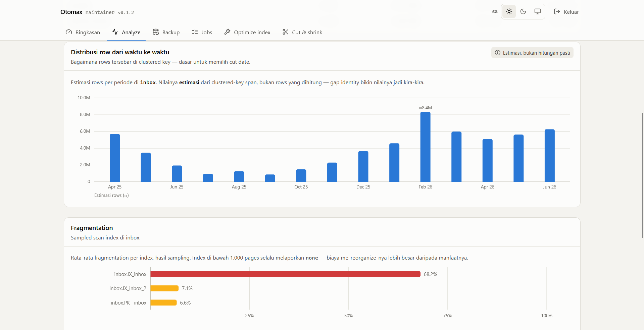Click the 68.2% fragmentation value

click(x=430, y=274)
